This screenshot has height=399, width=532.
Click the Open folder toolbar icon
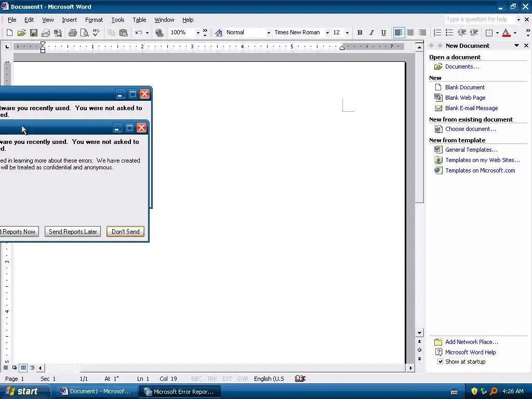(x=21, y=33)
